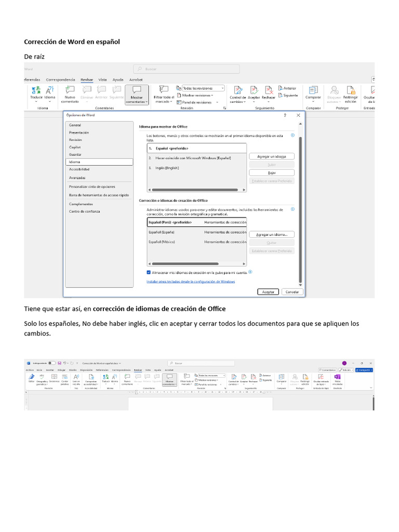Click horizontal scrollbar under the Español (México) list
This screenshot has height=532, width=399.
[185, 263]
